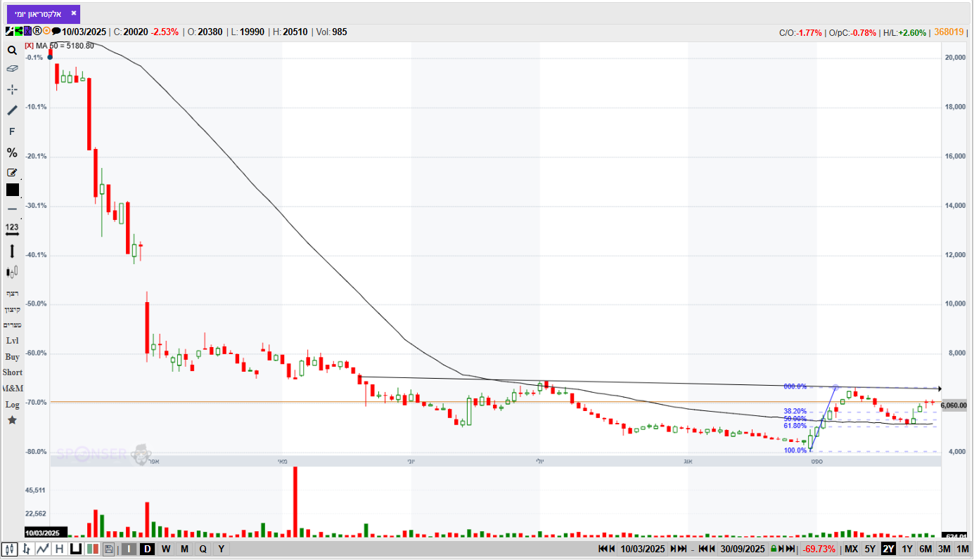
Task: Select the magnifier search tool in left toolbar
Action: 12,51
